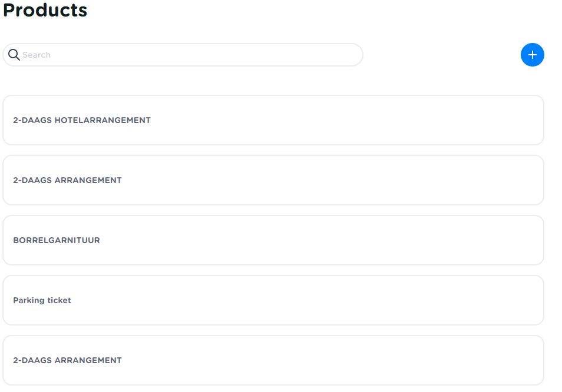Click 2-DAAGS ARRANGEMENT text in the last card
Screen dimensions: 562x392
67,360
